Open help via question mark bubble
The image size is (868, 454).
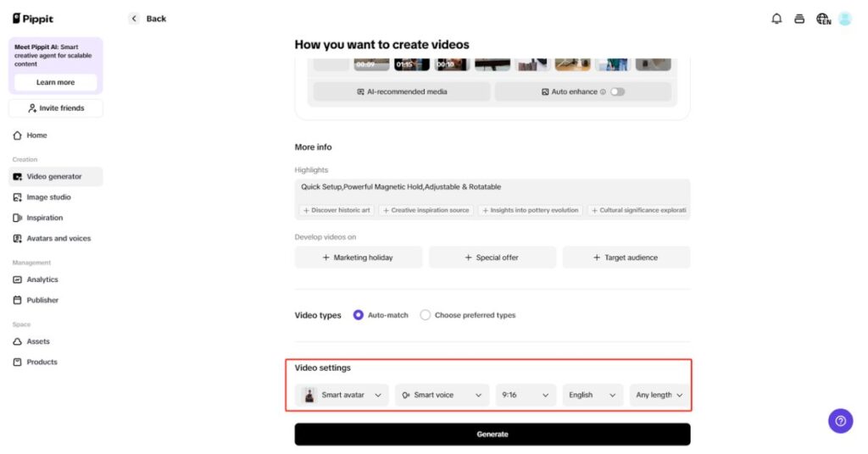[840, 421]
